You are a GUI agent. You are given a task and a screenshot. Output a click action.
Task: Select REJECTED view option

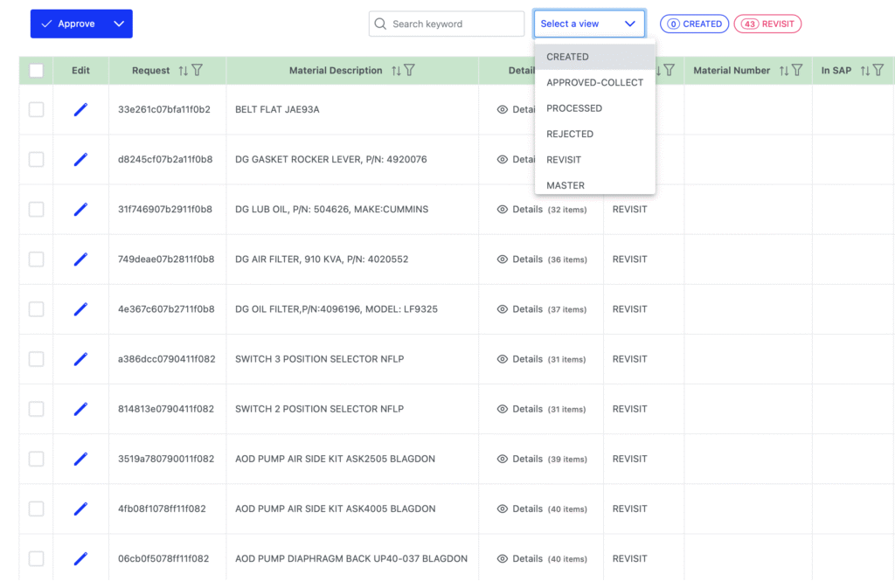tap(570, 135)
